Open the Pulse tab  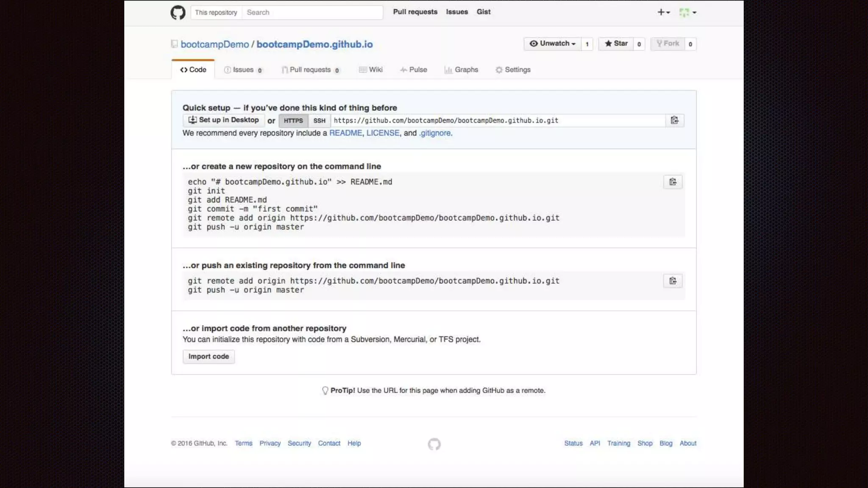tap(413, 70)
